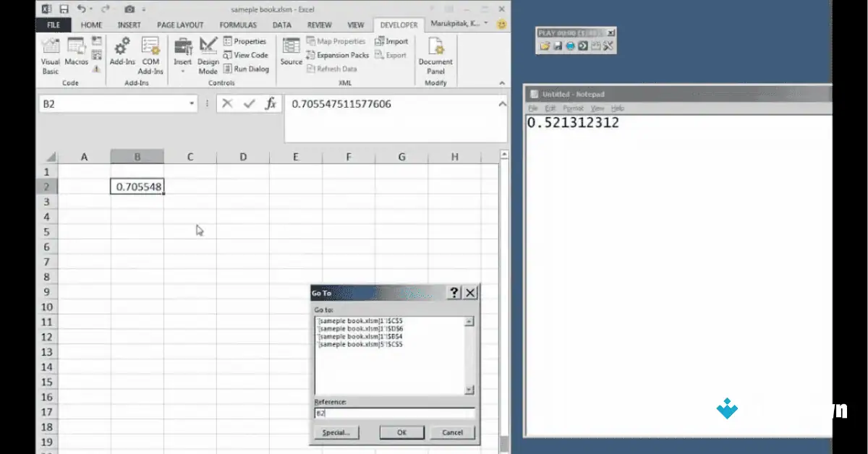Expand the formula bar with its chevron
Screen dimensions: 868x454
[502, 103]
